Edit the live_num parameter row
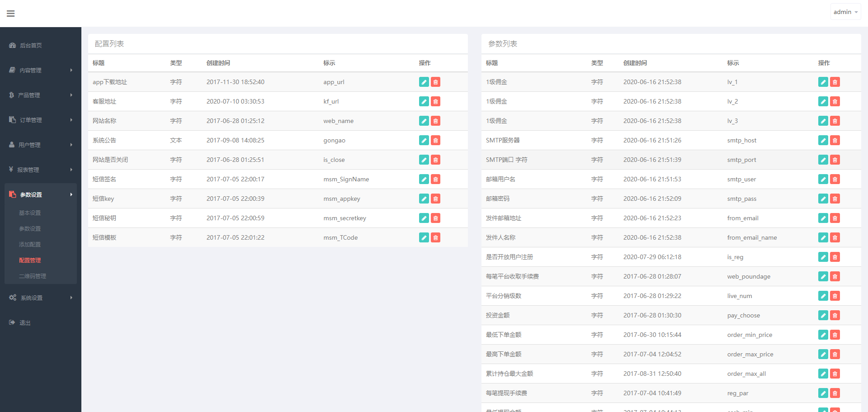 click(823, 296)
